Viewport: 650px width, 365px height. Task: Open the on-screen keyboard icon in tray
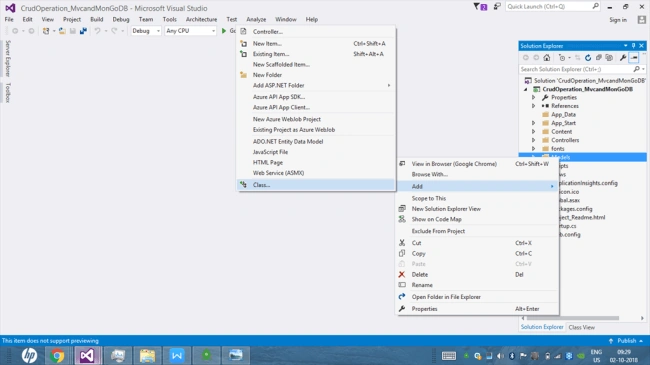tap(449, 356)
